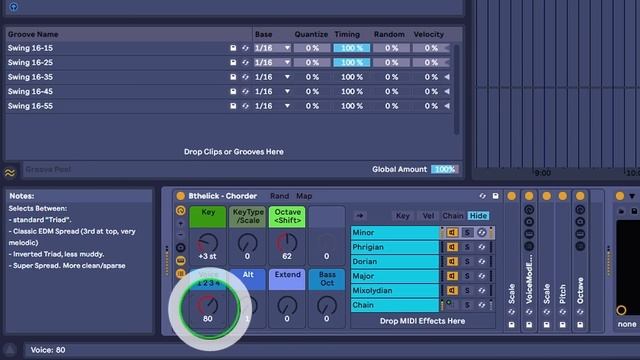
Task: Show the Vel zone editor tab
Action: pyautogui.click(x=428, y=216)
